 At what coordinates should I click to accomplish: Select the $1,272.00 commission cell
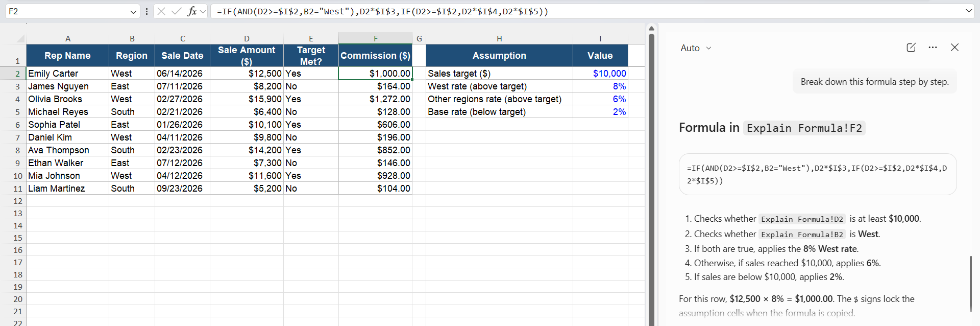coord(375,99)
